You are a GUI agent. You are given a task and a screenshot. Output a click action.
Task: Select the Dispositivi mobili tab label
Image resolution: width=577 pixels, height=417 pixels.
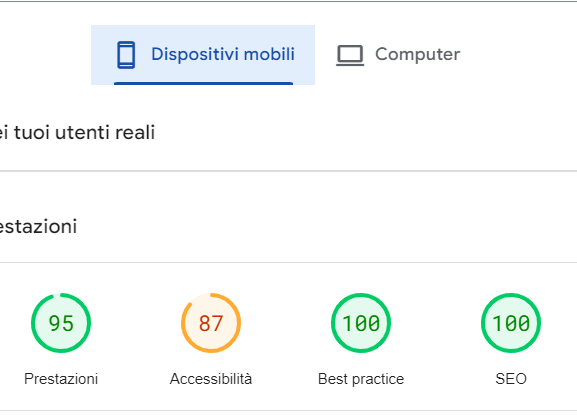click(x=223, y=54)
